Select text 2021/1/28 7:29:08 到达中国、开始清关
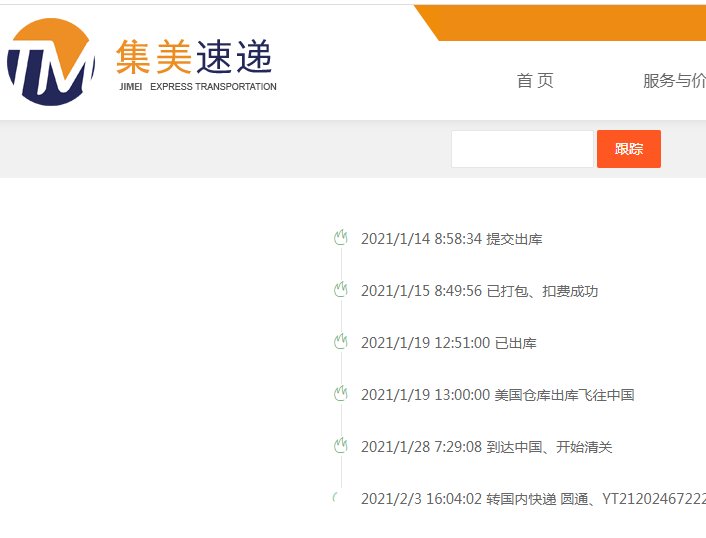This screenshot has width=706, height=538. (x=487, y=447)
